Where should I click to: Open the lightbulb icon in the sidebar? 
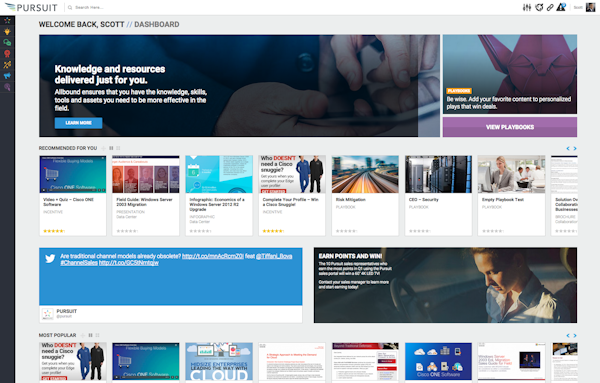[7, 31]
